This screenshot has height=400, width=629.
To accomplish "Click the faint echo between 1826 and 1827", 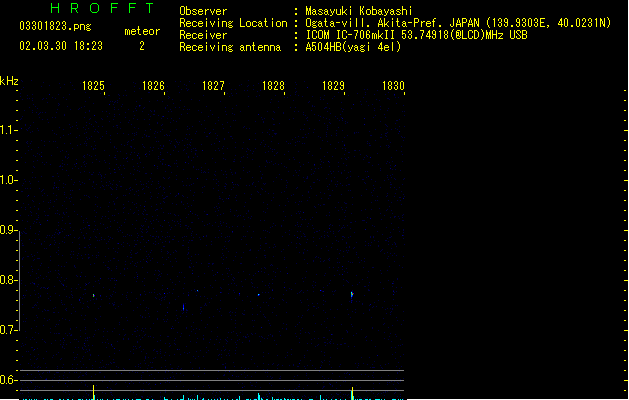I will pos(184,307).
